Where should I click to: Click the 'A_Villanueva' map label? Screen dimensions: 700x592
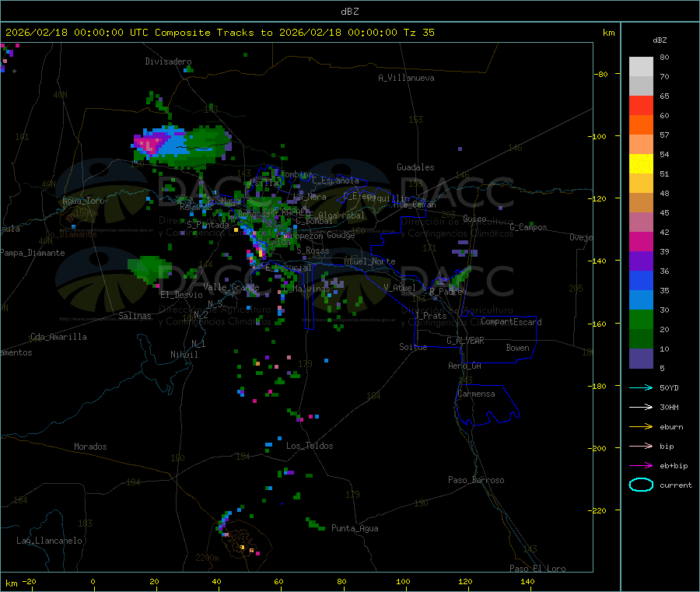406,78
